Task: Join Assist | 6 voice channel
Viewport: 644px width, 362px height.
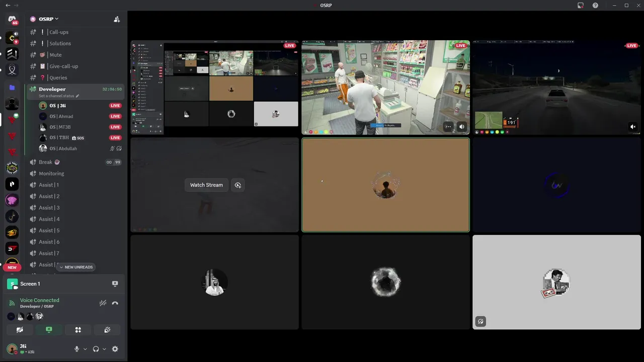Action: pos(75,242)
